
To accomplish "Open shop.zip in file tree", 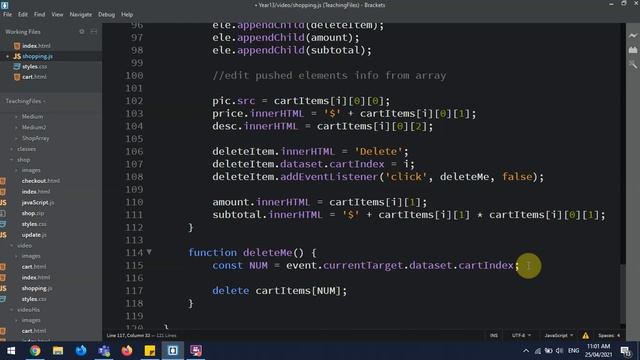I will (32, 213).
